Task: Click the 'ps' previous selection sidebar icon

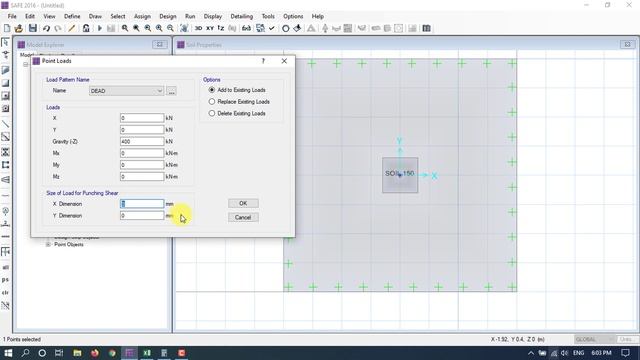Action: [x=5, y=280]
